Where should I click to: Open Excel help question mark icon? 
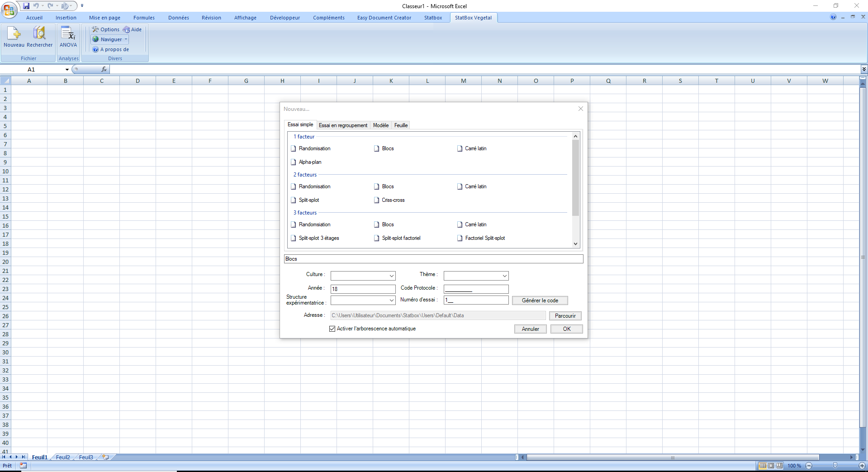(x=833, y=17)
